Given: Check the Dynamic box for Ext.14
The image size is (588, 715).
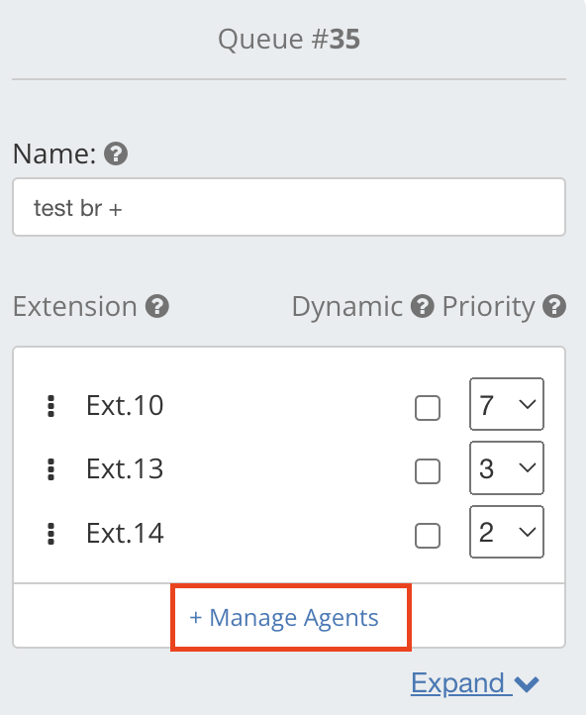Looking at the screenshot, I should point(428,536).
